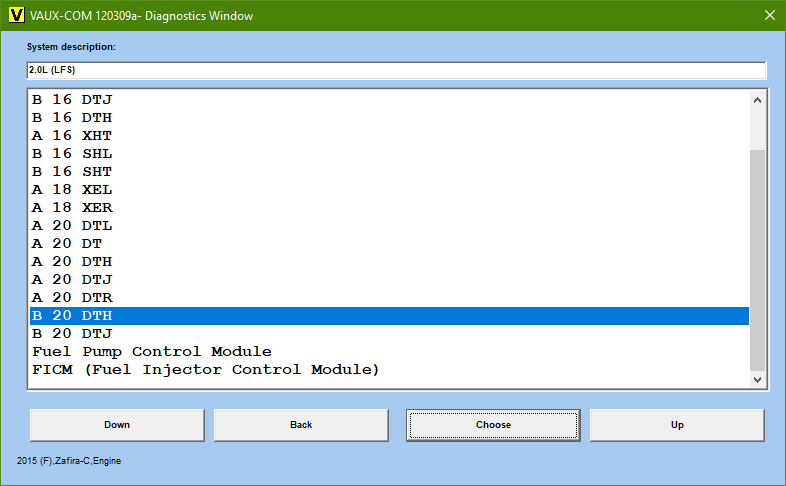The image size is (786, 486).
Task: Select Fuel Pump Control Module
Action: (x=151, y=352)
